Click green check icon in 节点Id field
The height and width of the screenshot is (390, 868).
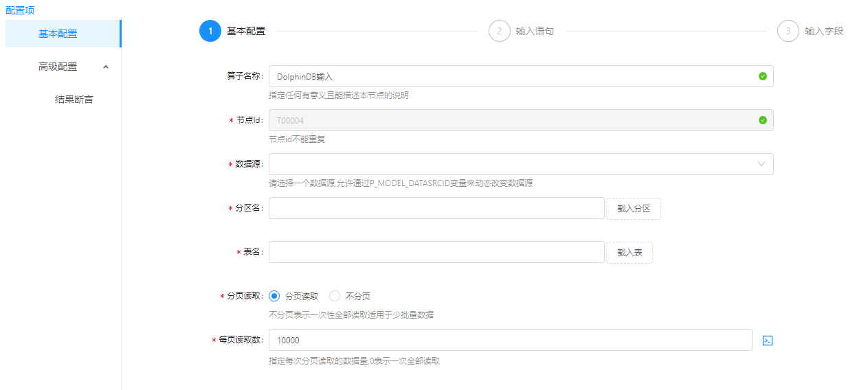pos(762,120)
